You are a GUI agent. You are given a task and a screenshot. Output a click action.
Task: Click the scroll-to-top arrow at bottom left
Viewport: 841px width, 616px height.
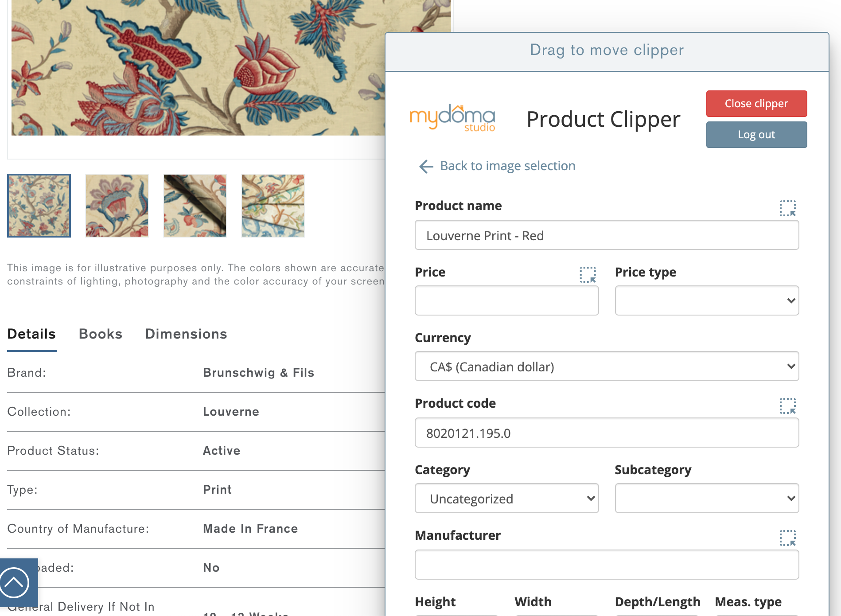click(15, 583)
